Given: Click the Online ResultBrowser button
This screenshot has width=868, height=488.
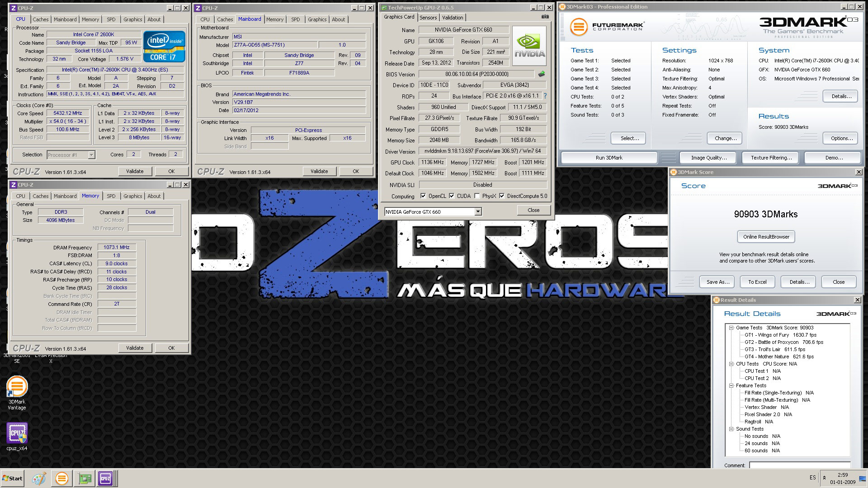Looking at the screenshot, I should tap(766, 237).
